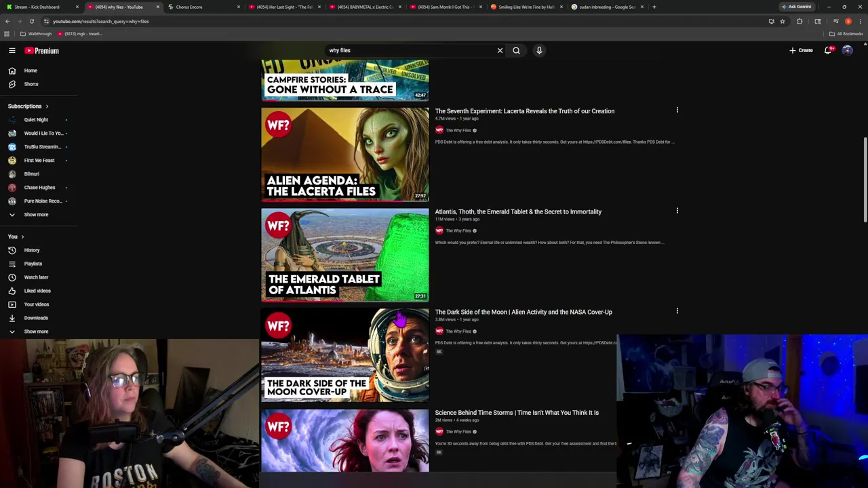The image size is (868, 488).
Task: Open more options for Atlantis Thoth video
Action: coord(677,210)
